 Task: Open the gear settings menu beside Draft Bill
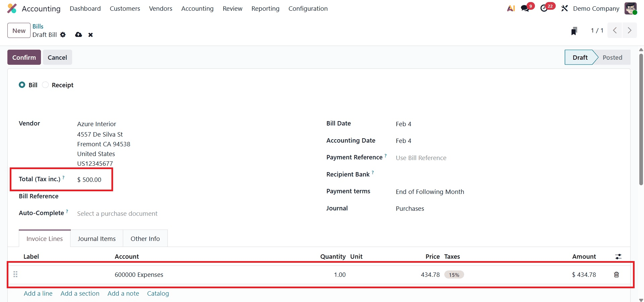(x=63, y=35)
